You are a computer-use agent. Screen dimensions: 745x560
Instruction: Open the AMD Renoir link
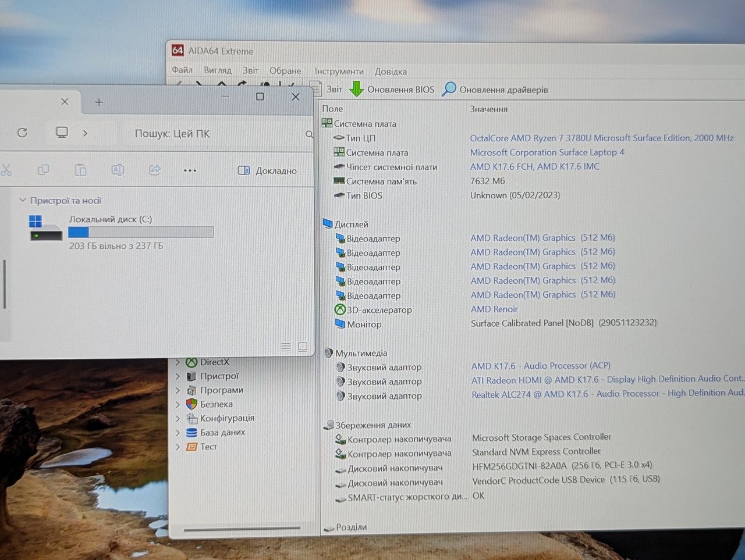click(494, 309)
